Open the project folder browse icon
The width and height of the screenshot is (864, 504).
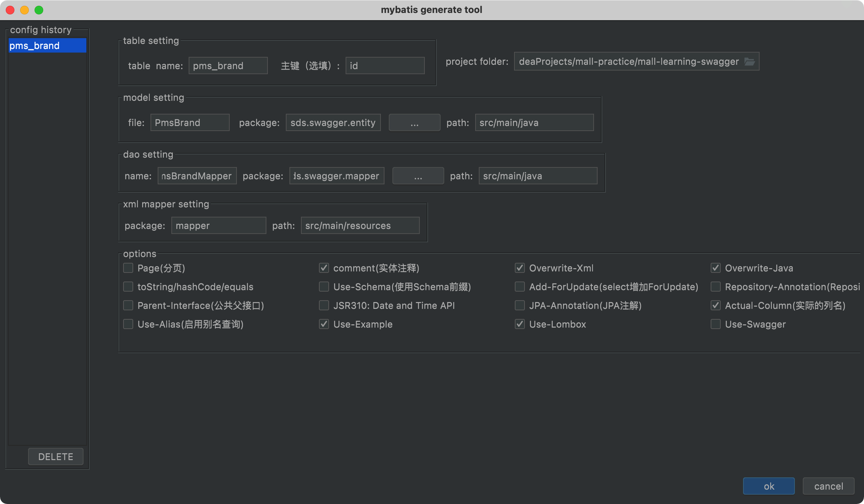tap(750, 62)
